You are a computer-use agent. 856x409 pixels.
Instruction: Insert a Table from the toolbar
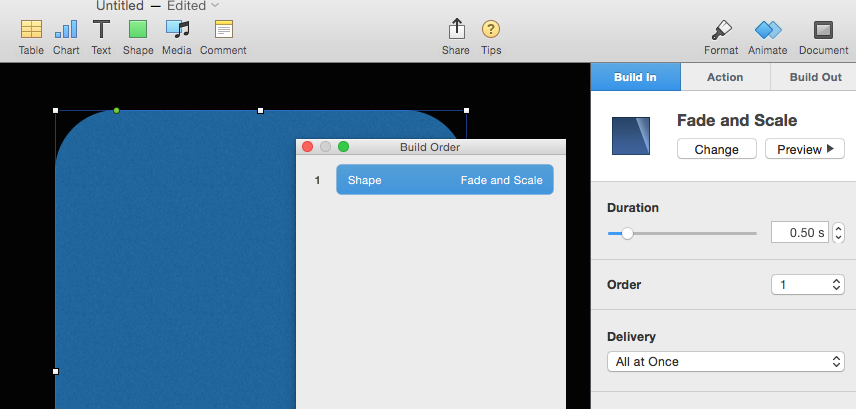(x=31, y=37)
